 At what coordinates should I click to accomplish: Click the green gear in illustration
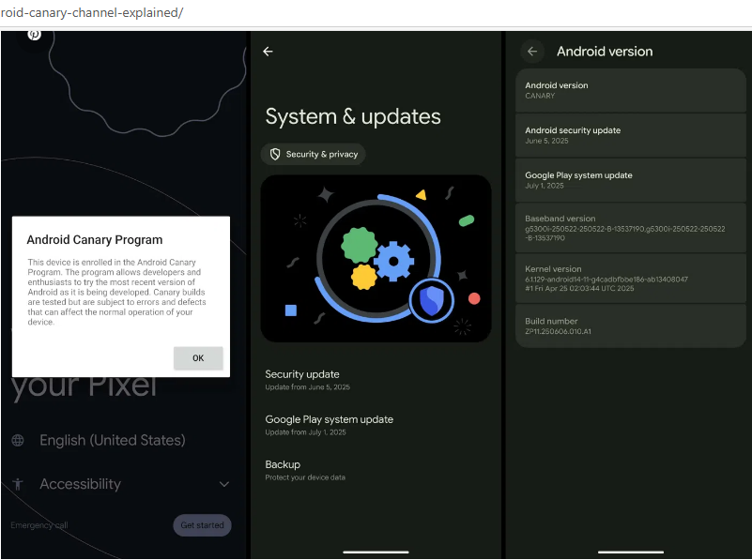point(359,244)
